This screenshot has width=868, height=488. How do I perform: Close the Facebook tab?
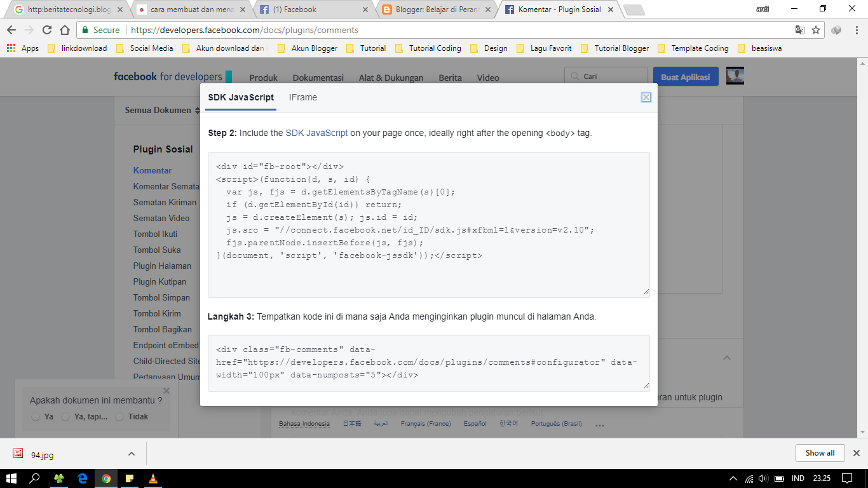365,10
